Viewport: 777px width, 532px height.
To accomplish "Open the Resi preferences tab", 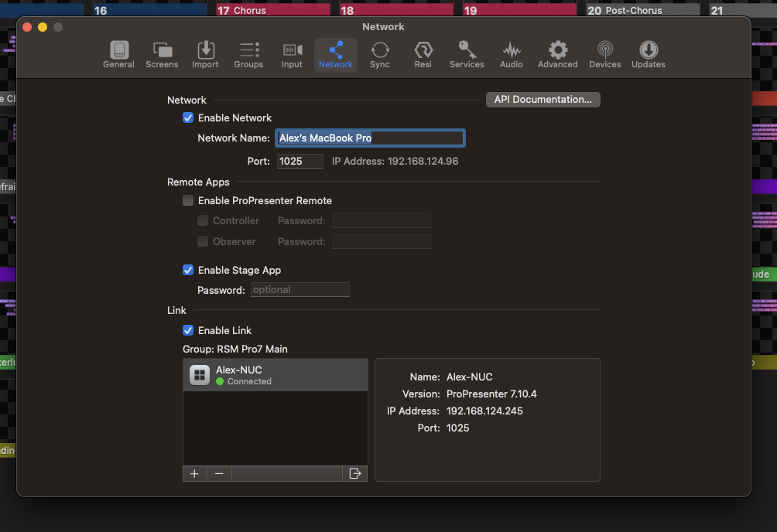I will click(x=423, y=55).
